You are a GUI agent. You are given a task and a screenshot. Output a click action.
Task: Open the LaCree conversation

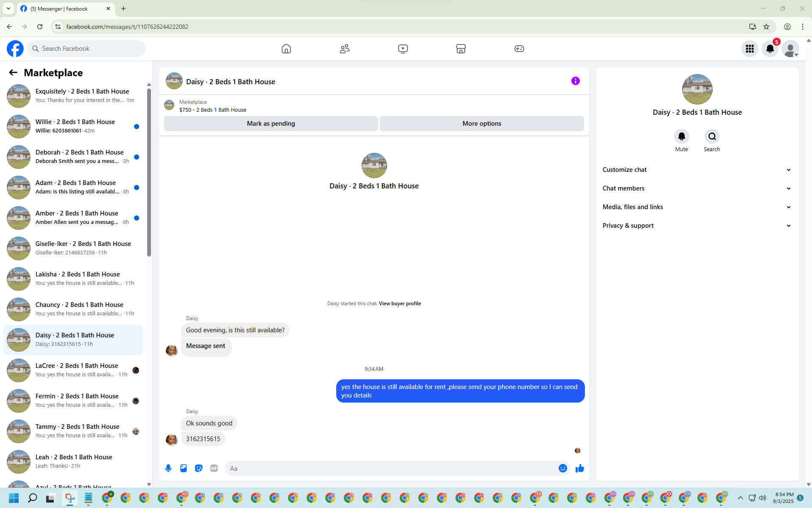coord(73,370)
